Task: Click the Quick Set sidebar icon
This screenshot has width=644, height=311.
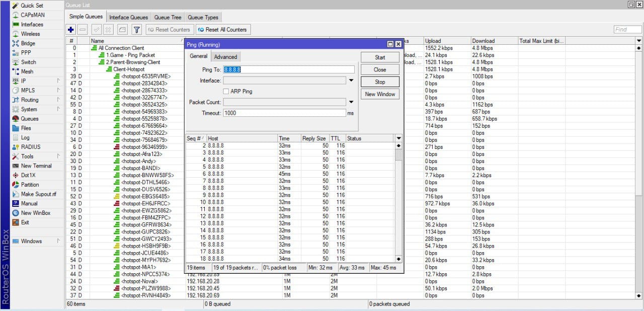Action: 16,6
